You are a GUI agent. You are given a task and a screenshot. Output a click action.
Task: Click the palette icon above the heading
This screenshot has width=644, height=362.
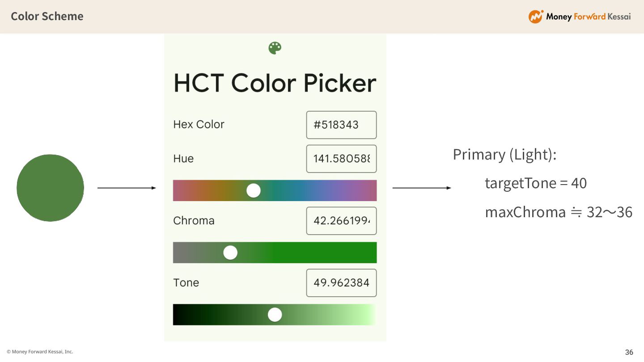(275, 48)
